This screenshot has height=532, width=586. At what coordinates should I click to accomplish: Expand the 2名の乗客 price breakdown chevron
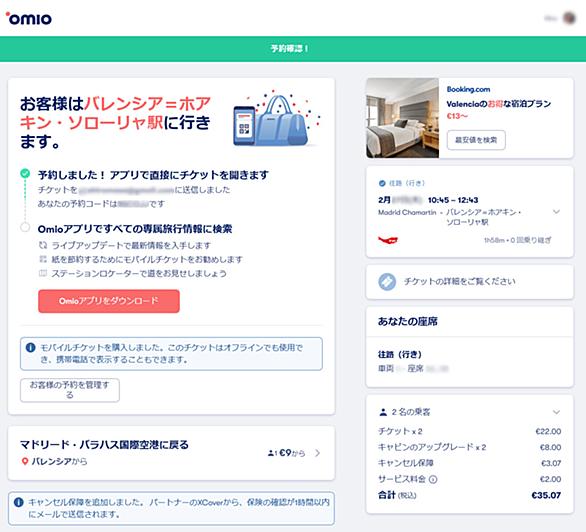(x=556, y=412)
